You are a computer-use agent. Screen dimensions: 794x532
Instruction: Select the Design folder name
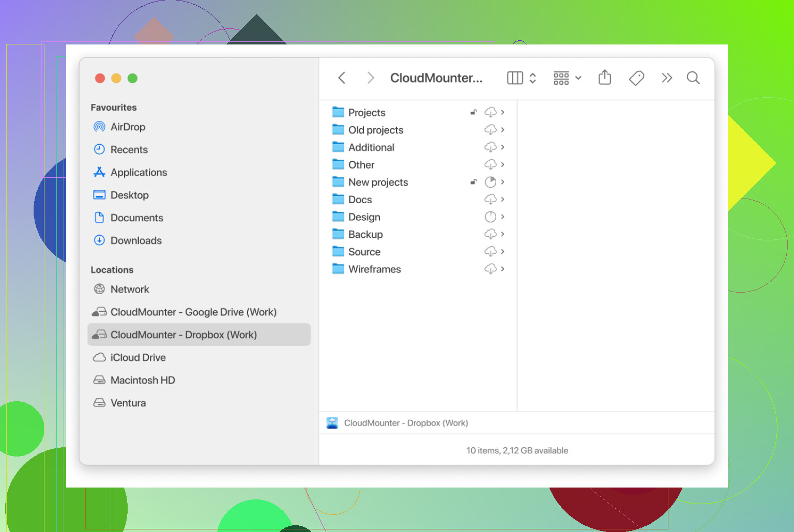(x=364, y=217)
